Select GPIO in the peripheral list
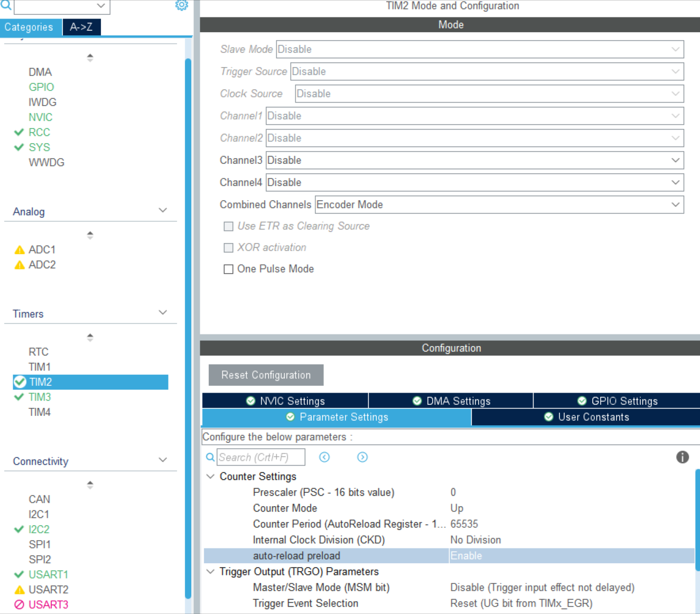Viewport: 700px width, 614px height. click(x=41, y=87)
